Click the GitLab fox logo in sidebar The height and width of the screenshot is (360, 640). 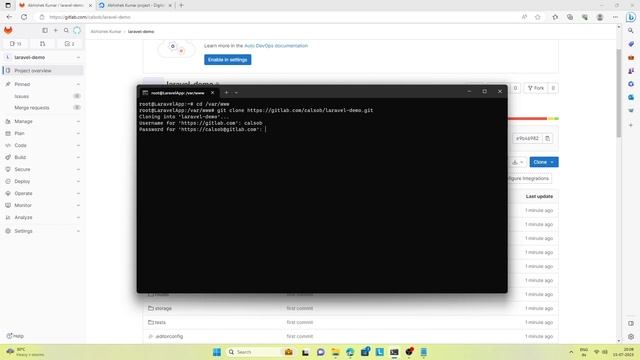coord(8,31)
